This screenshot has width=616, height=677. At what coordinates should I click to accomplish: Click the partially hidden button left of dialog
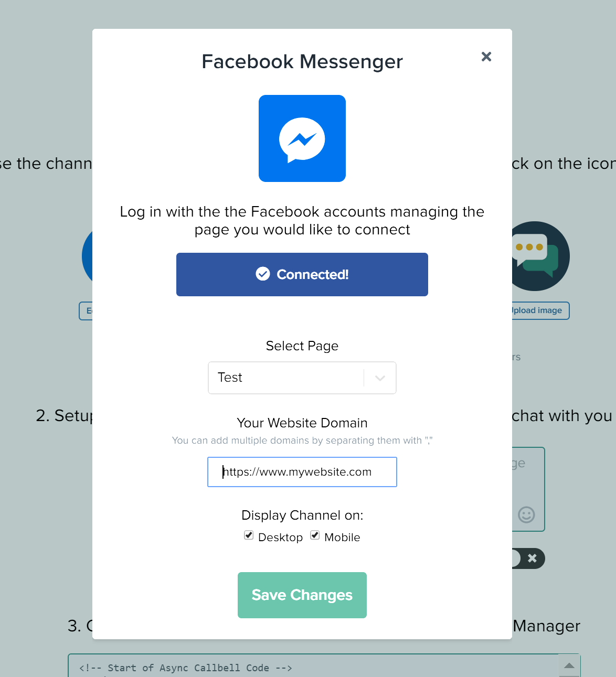[x=86, y=310]
